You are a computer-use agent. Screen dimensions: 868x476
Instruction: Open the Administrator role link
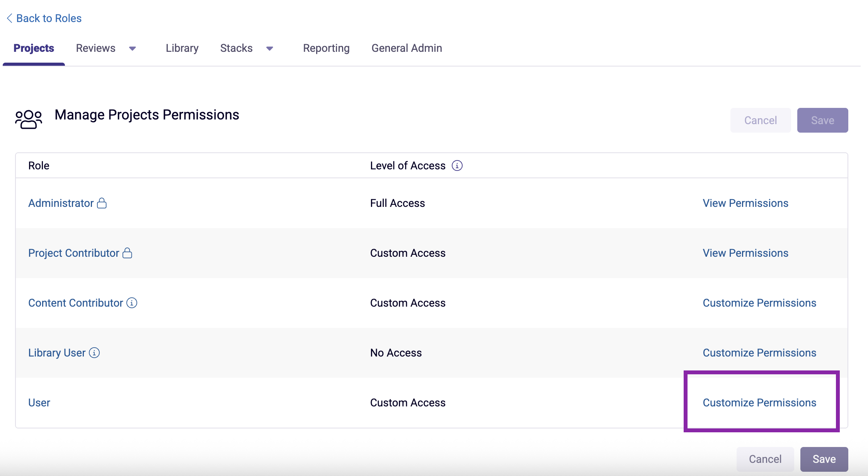click(61, 203)
